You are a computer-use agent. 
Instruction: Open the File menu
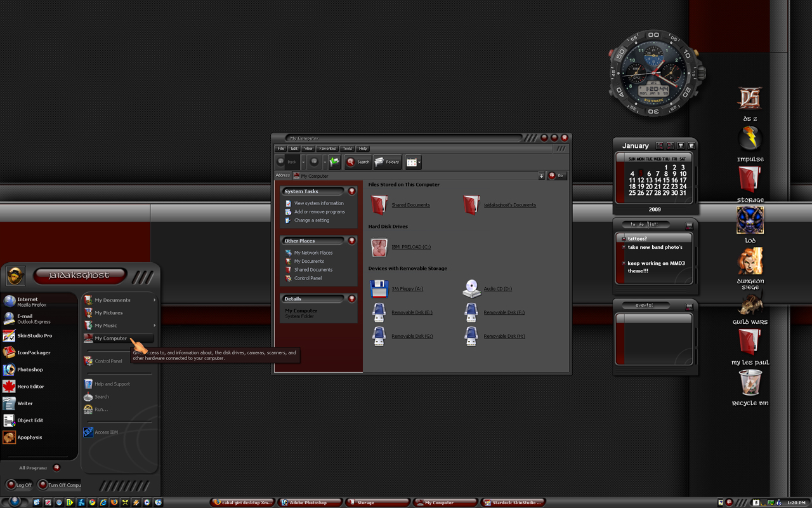coord(281,149)
